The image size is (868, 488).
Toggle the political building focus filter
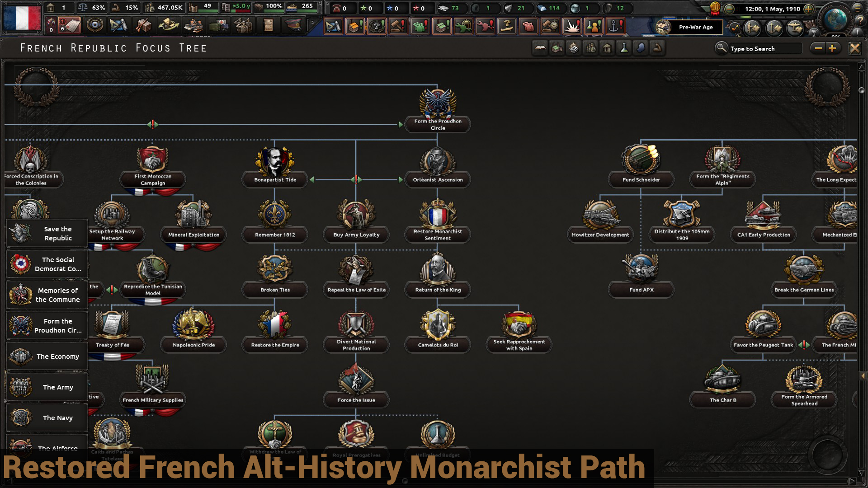click(x=607, y=47)
